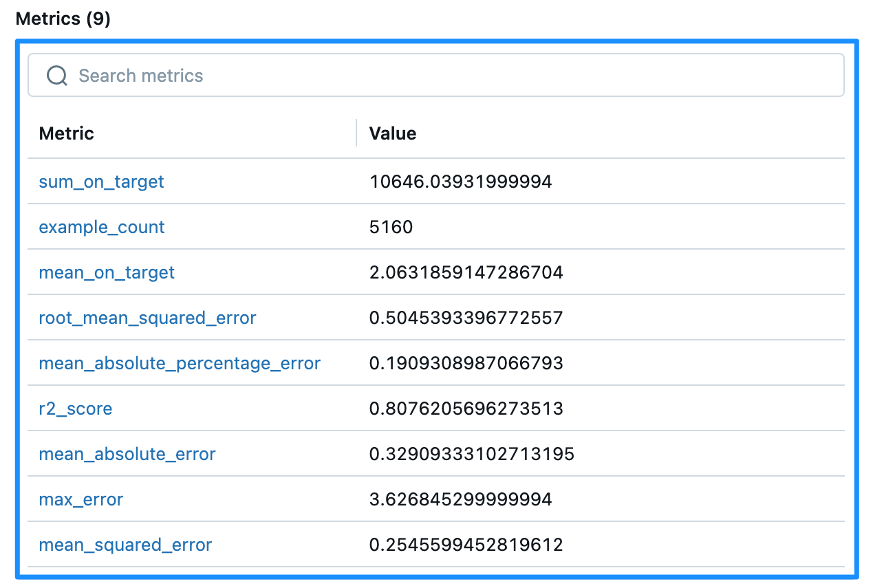Click the sum_on_target value 10646.03931999994
The width and height of the screenshot is (873, 588).
pos(460,182)
